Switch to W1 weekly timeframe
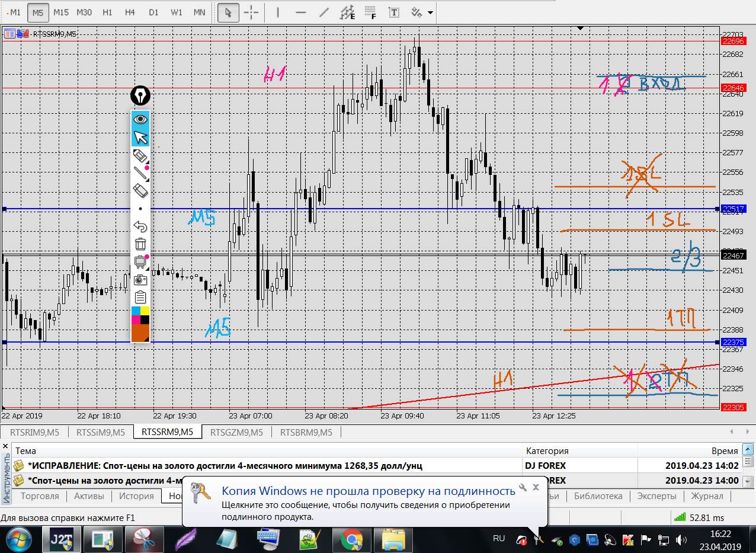The width and height of the screenshot is (756, 553). pyautogui.click(x=177, y=12)
